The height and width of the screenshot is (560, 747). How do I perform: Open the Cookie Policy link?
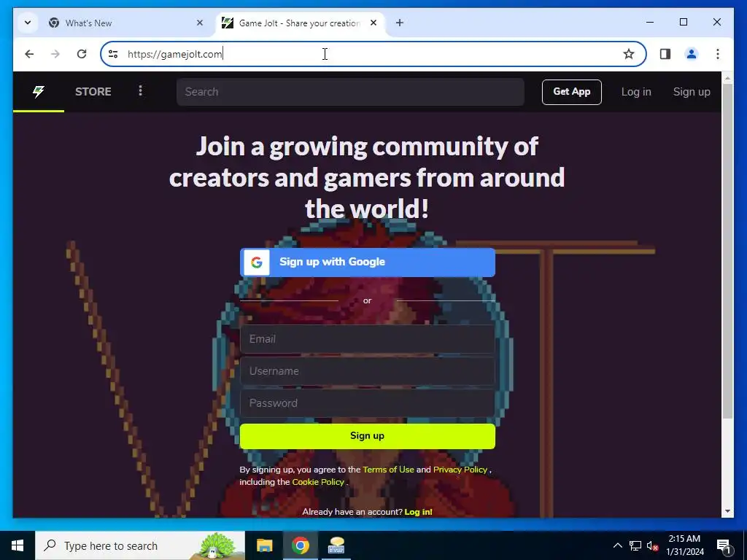pos(318,482)
